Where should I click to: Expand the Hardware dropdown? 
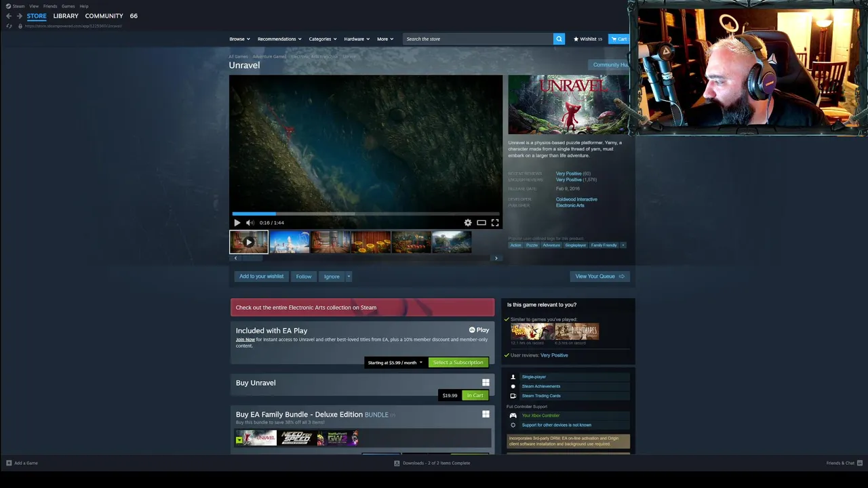pyautogui.click(x=357, y=39)
